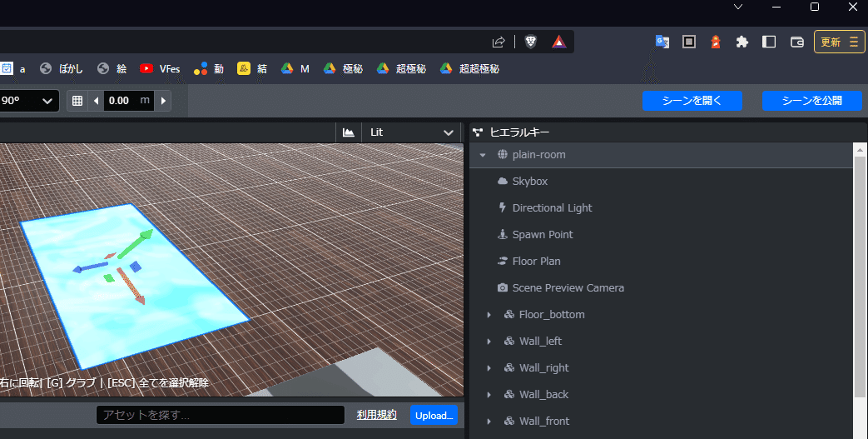868x439 pixels.
Task: Expand the Wall_right node
Action: point(489,368)
